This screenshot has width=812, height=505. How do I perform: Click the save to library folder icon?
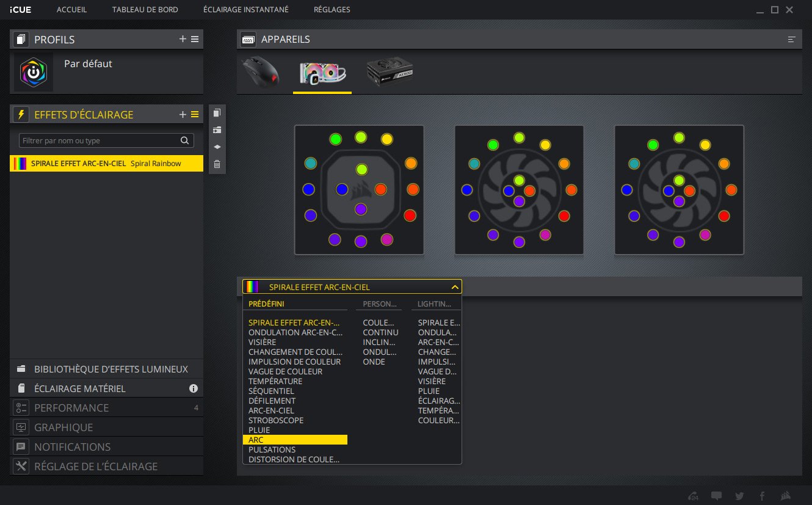[217, 130]
